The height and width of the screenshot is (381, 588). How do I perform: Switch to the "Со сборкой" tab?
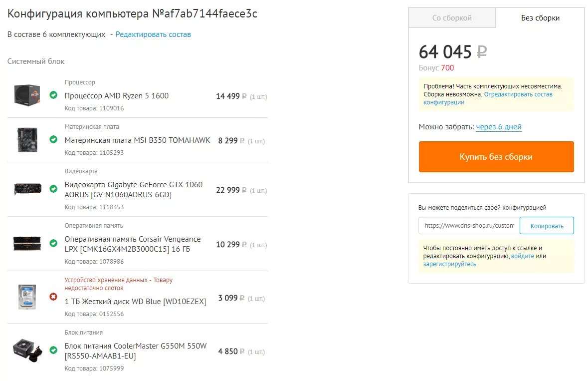[x=452, y=18]
